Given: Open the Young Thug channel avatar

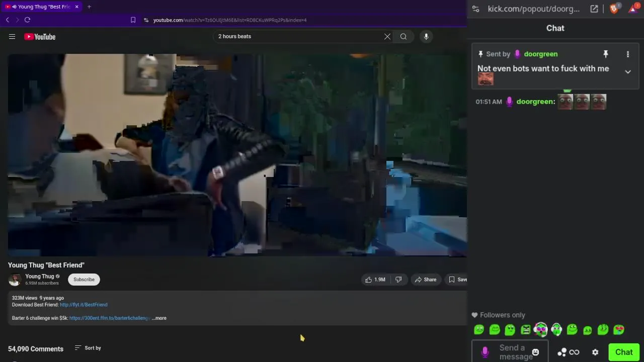Looking at the screenshot, I should [x=15, y=280].
